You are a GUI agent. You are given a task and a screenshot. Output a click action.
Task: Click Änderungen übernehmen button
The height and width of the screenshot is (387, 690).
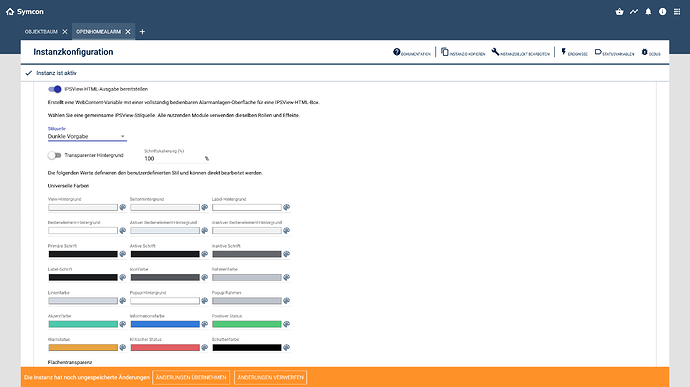[191, 377]
